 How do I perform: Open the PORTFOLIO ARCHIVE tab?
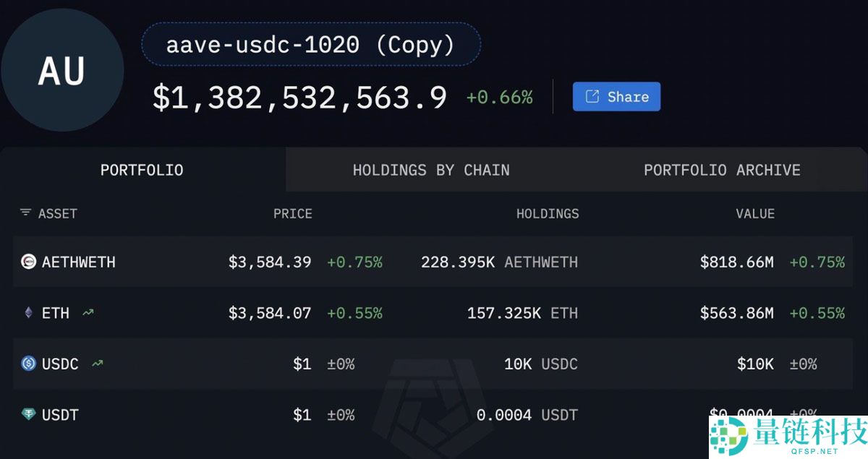click(x=722, y=169)
